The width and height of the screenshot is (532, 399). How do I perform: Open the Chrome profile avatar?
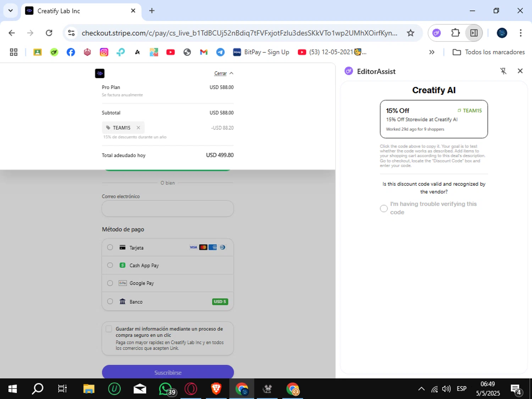[502, 33]
